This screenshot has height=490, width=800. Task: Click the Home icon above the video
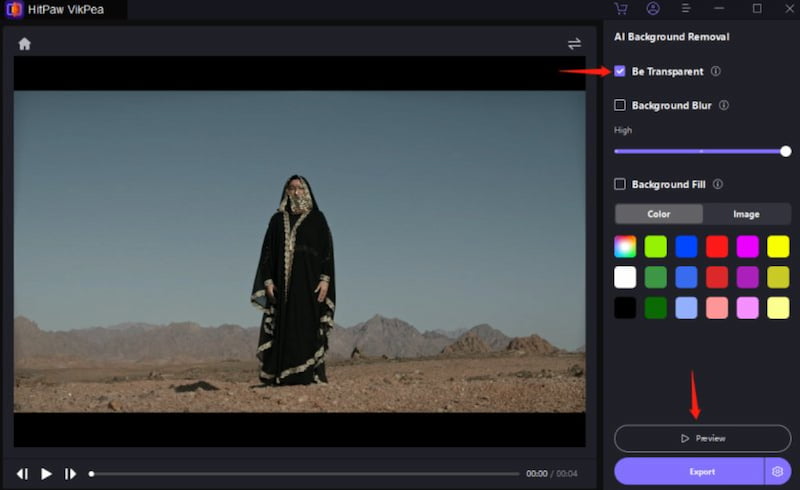coord(25,44)
